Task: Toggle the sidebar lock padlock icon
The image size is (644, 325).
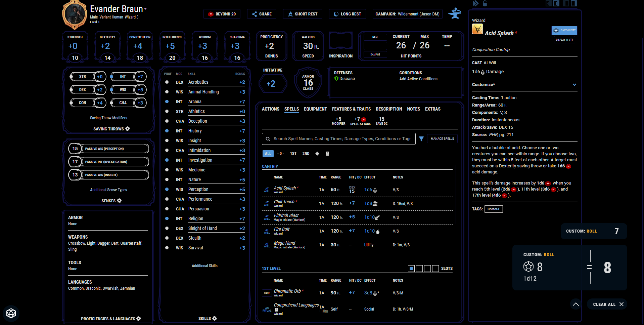Action: tap(485, 3)
